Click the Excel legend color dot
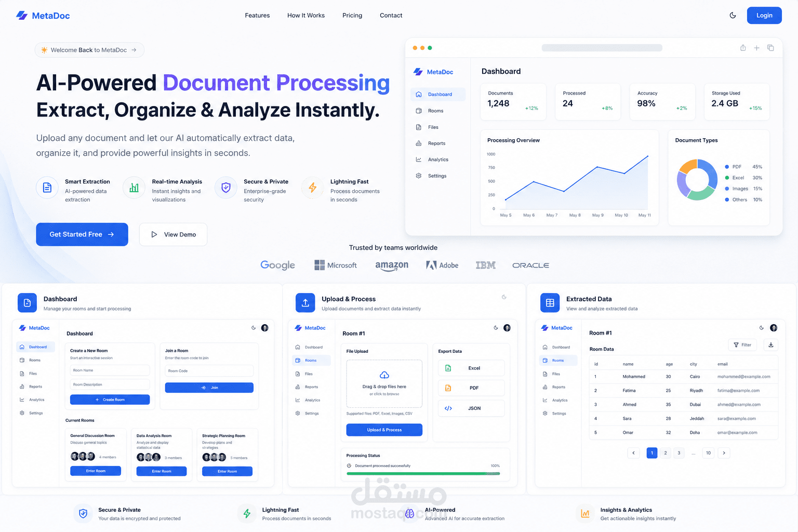This screenshot has height=532, width=798. pos(727,178)
